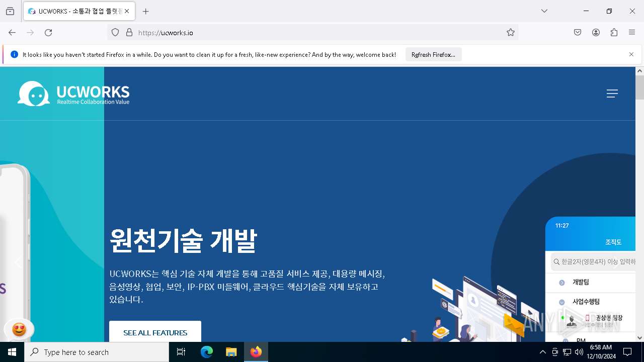644x362 pixels.
Task: Open File Explorer from the taskbar
Action: [x=231, y=352]
